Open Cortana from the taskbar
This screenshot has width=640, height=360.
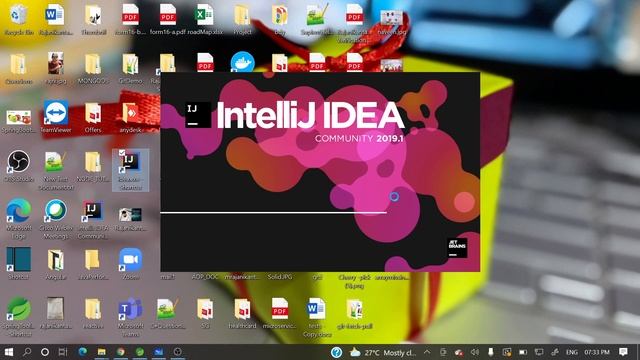(45, 352)
